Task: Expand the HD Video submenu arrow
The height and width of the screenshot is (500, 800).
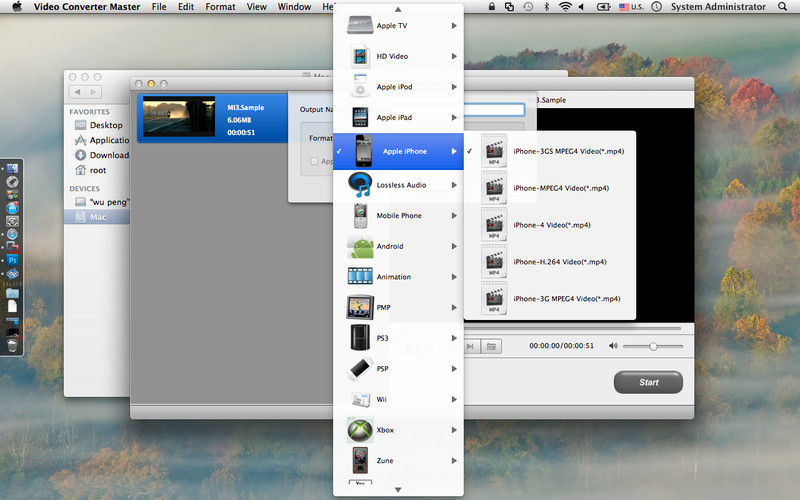Action: point(454,56)
